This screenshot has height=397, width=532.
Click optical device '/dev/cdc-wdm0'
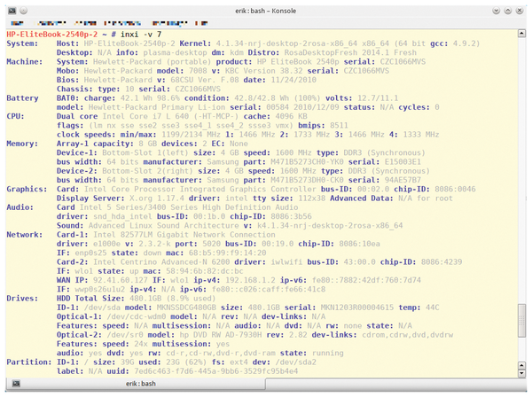pos(137,316)
